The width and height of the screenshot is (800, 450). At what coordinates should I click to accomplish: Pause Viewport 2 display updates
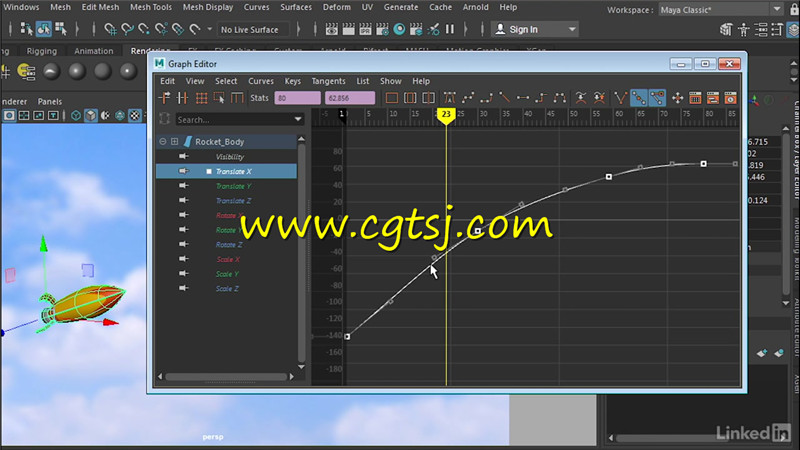click(449, 29)
